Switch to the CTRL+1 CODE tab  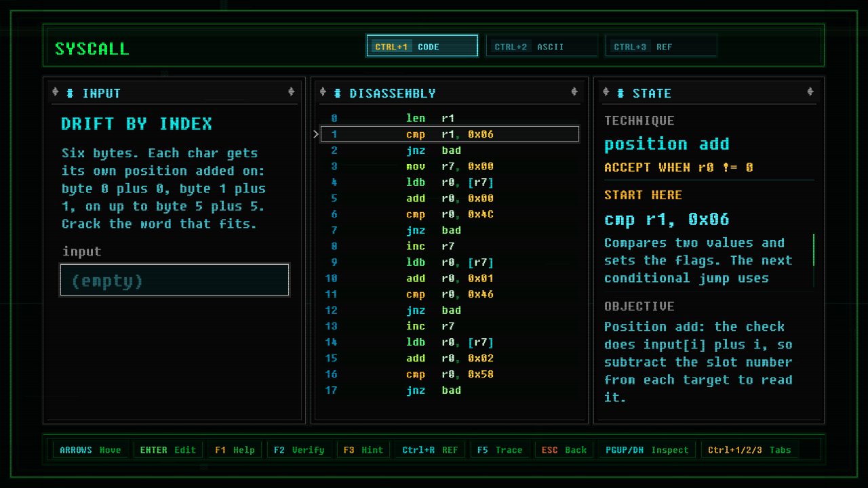tap(422, 46)
